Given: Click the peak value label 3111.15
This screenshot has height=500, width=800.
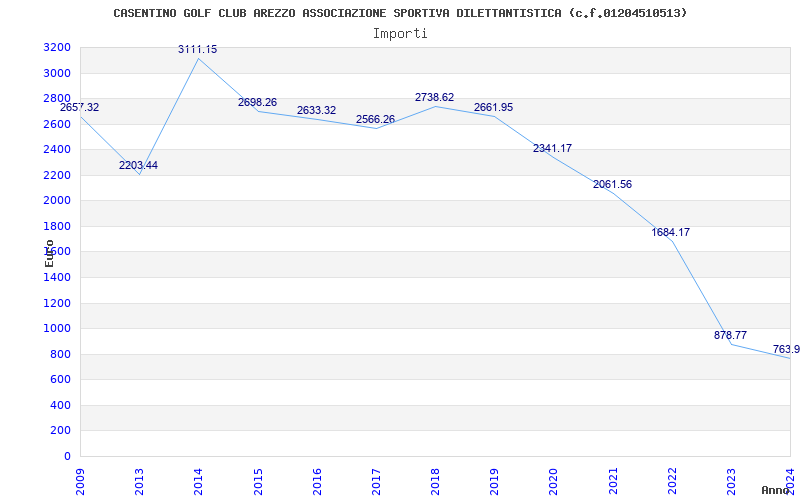Looking at the screenshot, I should point(197,49).
